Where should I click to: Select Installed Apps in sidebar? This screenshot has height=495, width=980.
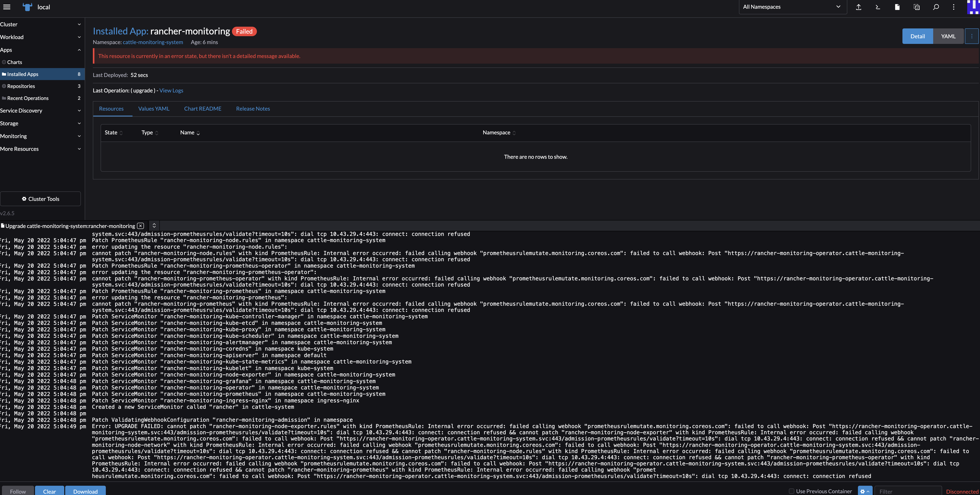tap(42, 74)
